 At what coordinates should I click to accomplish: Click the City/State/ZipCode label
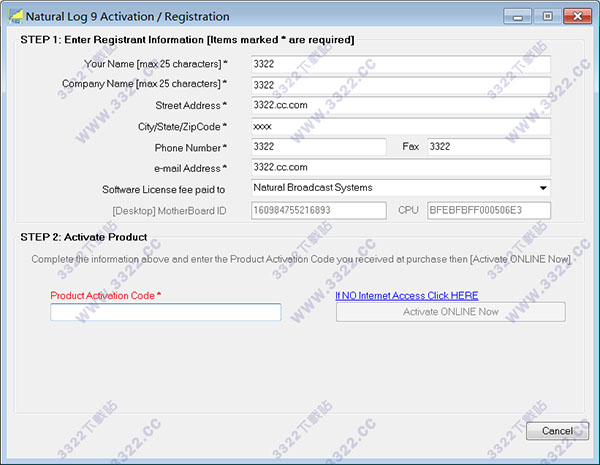(182, 127)
